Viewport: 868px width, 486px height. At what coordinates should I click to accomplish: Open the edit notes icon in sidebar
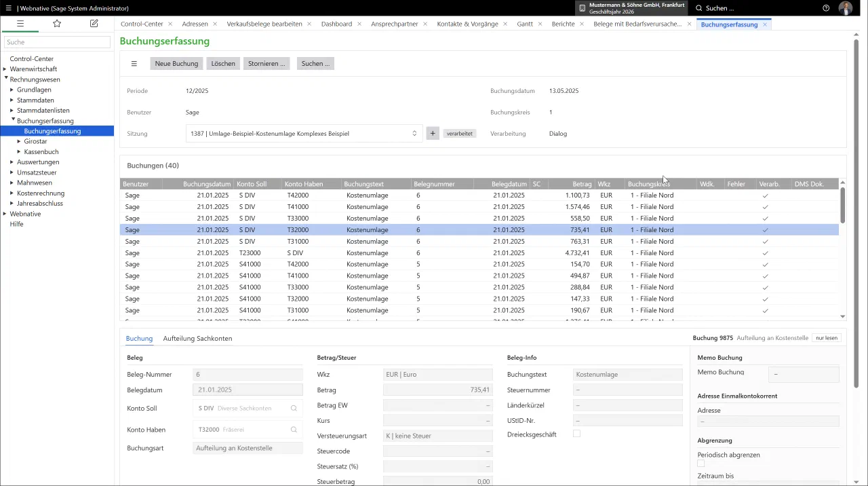pos(94,23)
